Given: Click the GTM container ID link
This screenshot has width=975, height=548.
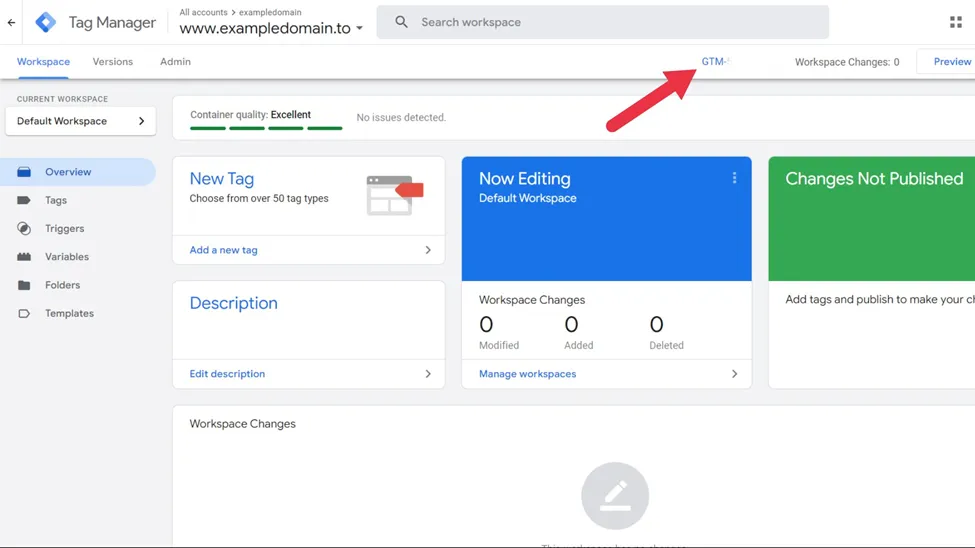Looking at the screenshot, I should coord(715,62).
